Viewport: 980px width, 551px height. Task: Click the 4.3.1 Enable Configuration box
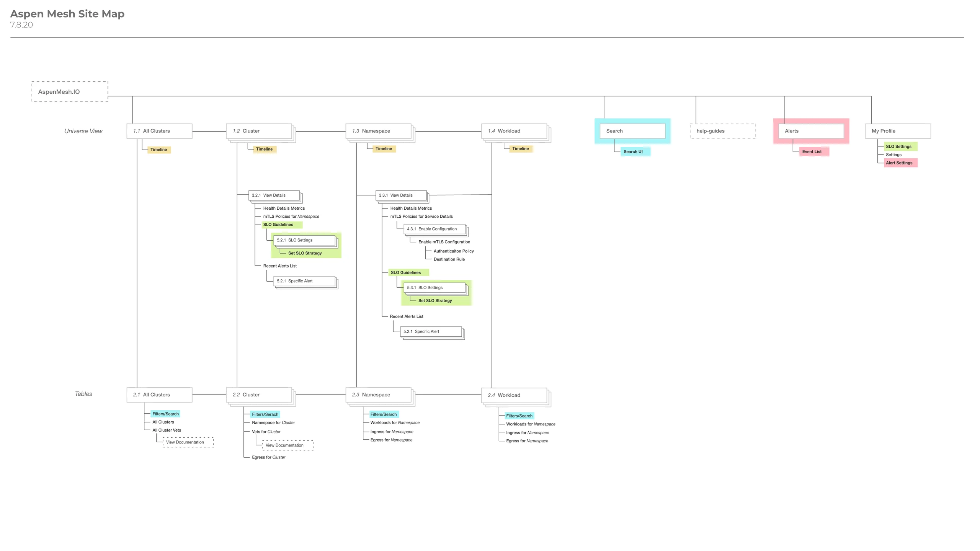point(435,229)
